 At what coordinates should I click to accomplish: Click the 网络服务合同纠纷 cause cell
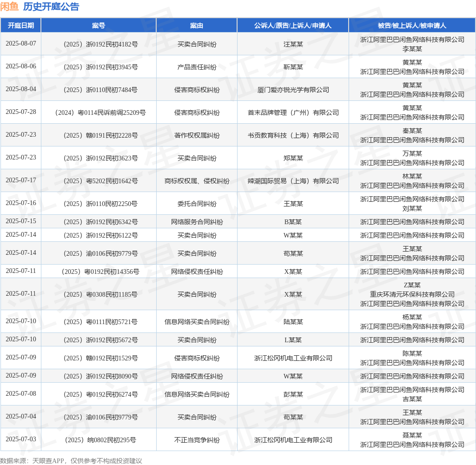(x=197, y=222)
